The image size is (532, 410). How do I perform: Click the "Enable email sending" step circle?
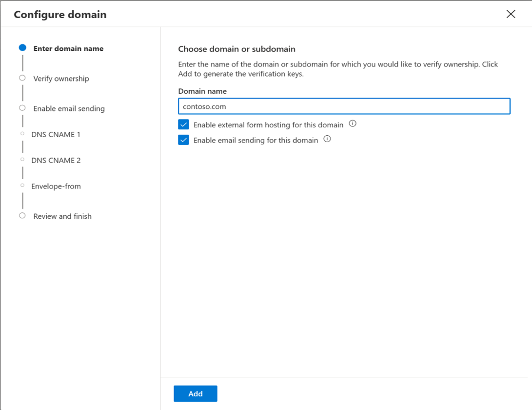(x=21, y=108)
